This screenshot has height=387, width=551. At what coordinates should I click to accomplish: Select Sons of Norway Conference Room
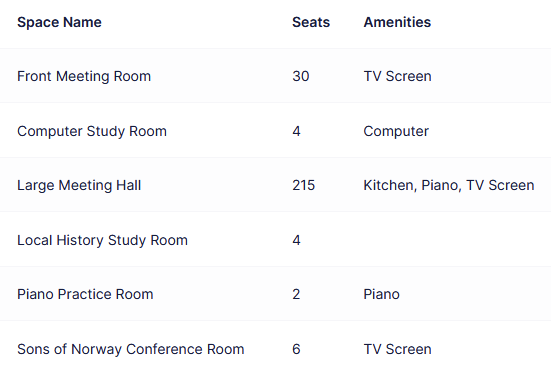130,349
